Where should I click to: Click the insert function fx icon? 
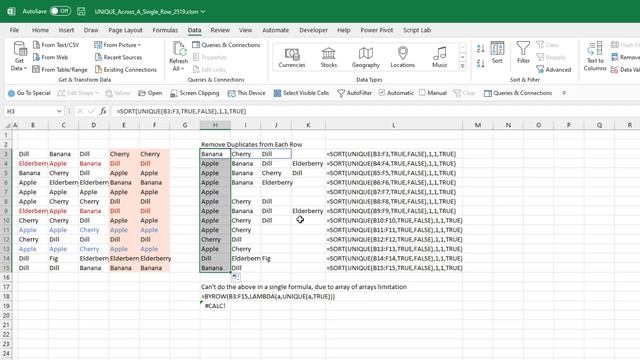click(103, 111)
